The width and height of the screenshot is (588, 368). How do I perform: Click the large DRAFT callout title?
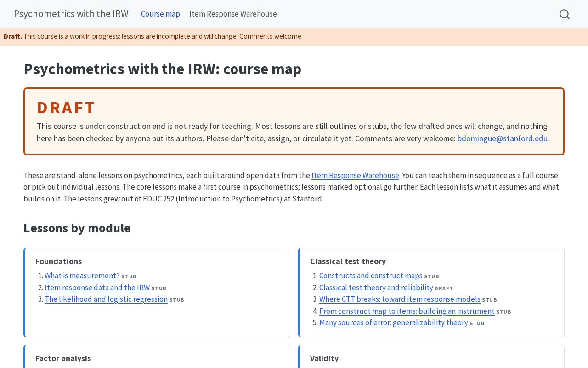click(x=66, y=107)
